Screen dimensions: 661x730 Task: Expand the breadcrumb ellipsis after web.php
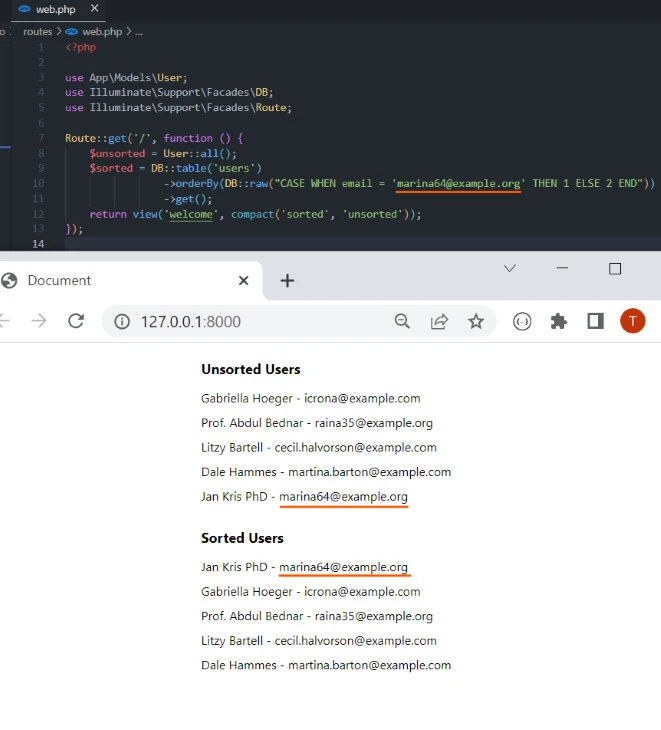(139, 32)
